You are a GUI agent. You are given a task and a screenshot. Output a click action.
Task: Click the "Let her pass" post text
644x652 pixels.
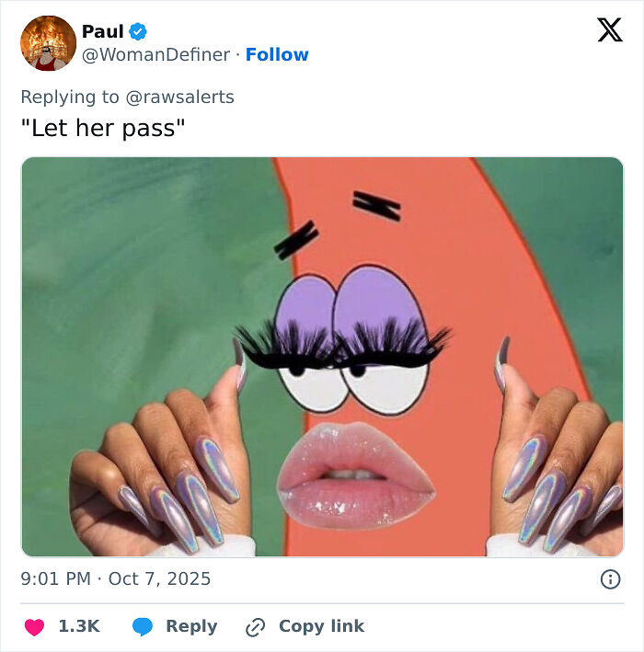103,128
